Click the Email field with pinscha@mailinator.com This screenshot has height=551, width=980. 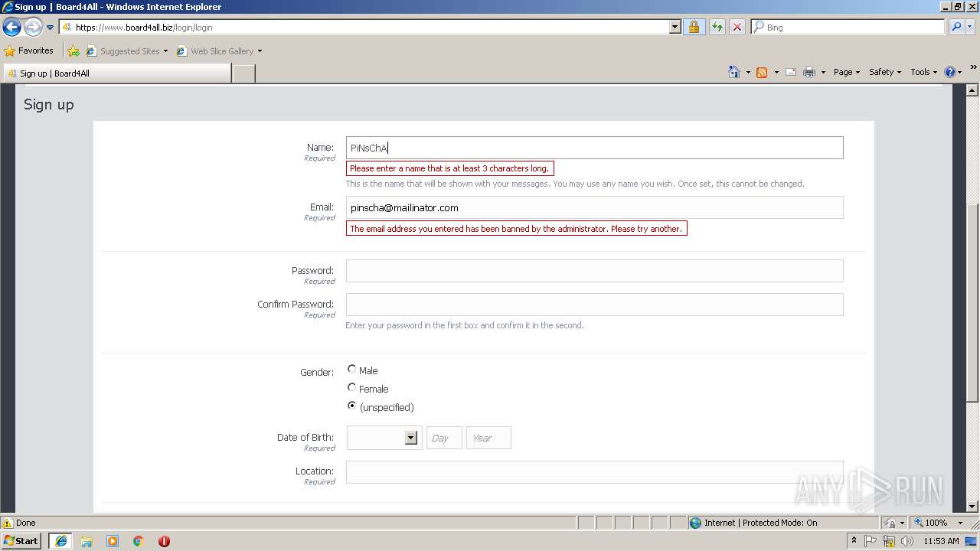click(x=594, y=207)
